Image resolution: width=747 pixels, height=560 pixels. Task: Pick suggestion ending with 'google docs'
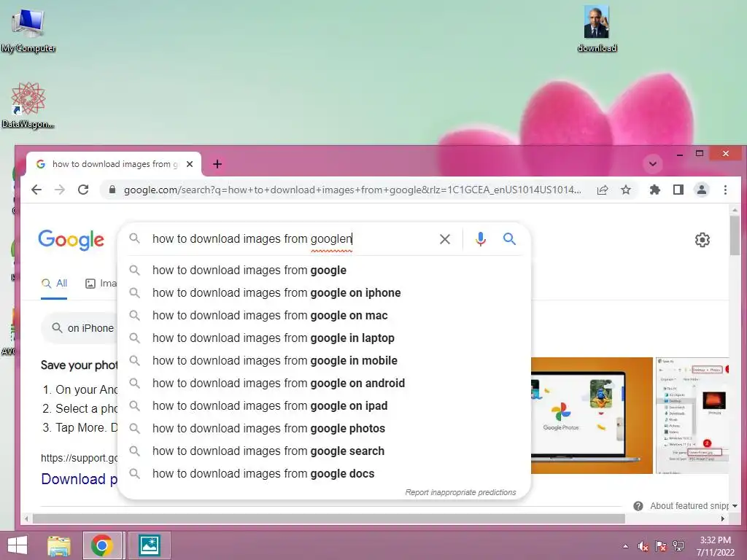tap(324, 474)
